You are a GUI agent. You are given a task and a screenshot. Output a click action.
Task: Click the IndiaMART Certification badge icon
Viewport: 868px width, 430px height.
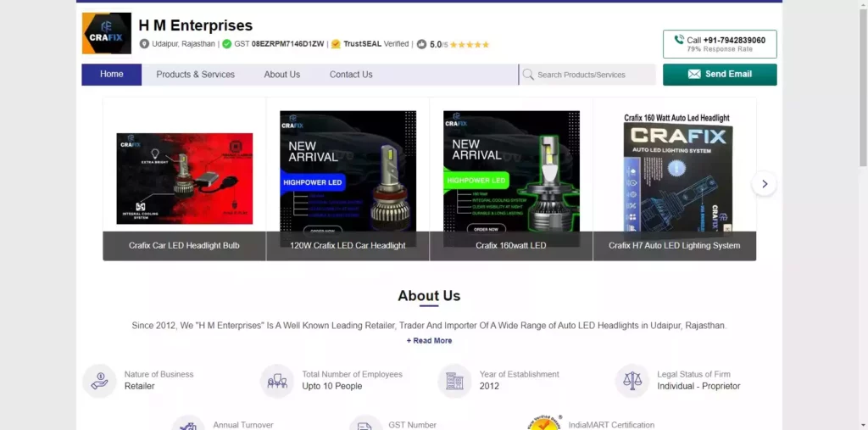click(x=544, y=423)
